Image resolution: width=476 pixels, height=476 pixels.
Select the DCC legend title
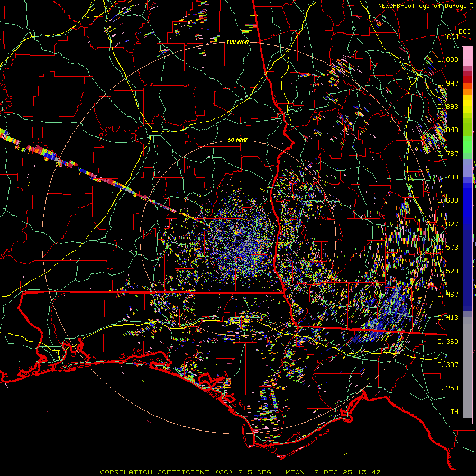[x=464, y=32]
